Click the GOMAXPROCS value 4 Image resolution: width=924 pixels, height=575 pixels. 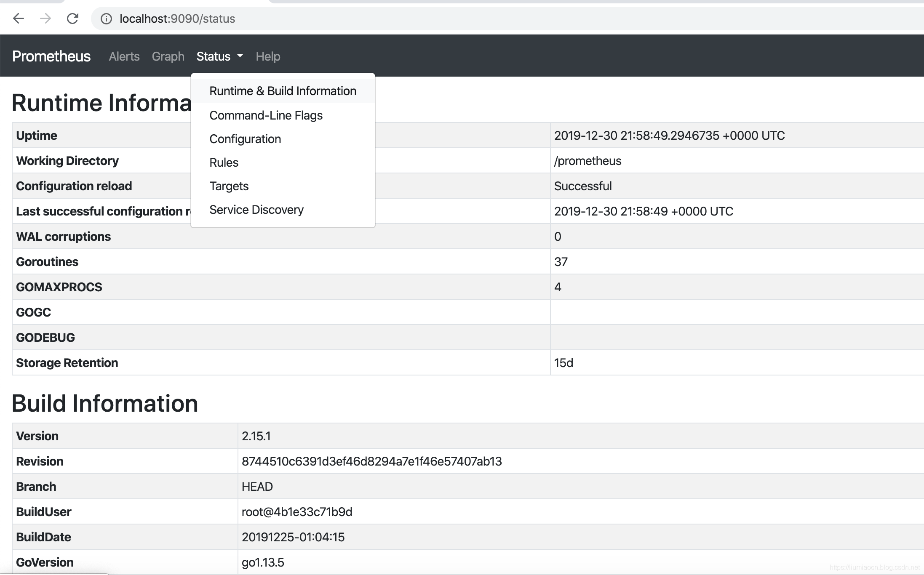558,287
